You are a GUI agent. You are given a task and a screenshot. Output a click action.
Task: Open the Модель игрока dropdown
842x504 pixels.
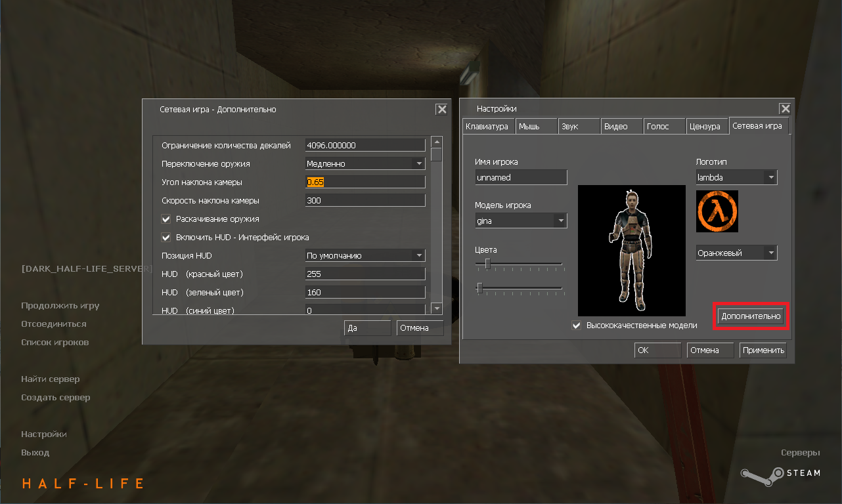pyautogui.click(x=560, y=221)
